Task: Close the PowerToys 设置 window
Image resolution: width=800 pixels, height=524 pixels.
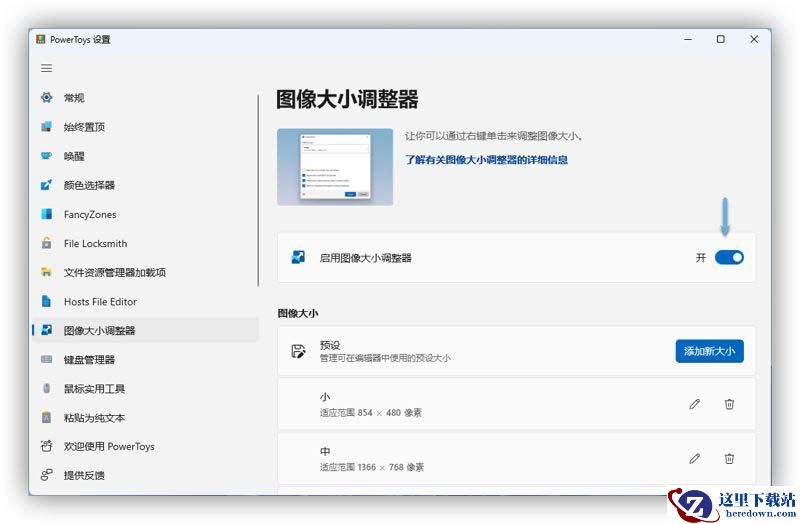Action: tap(754, 39)
